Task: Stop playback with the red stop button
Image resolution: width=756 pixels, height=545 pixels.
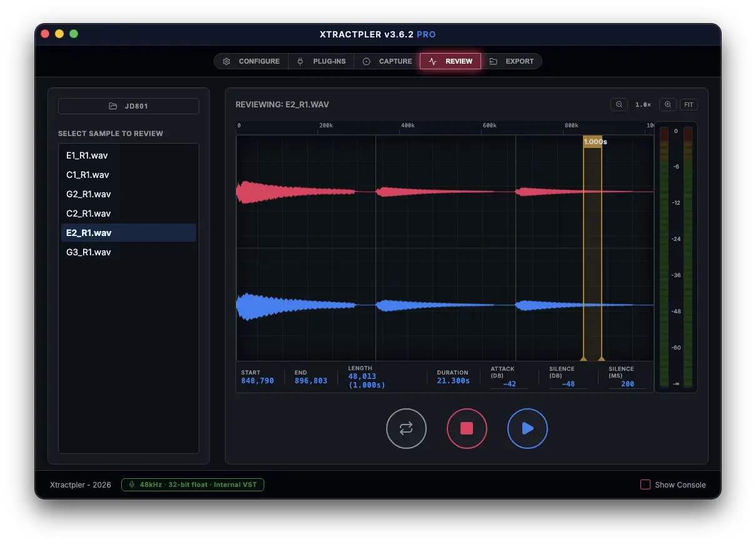Action: tap(467, 428)
